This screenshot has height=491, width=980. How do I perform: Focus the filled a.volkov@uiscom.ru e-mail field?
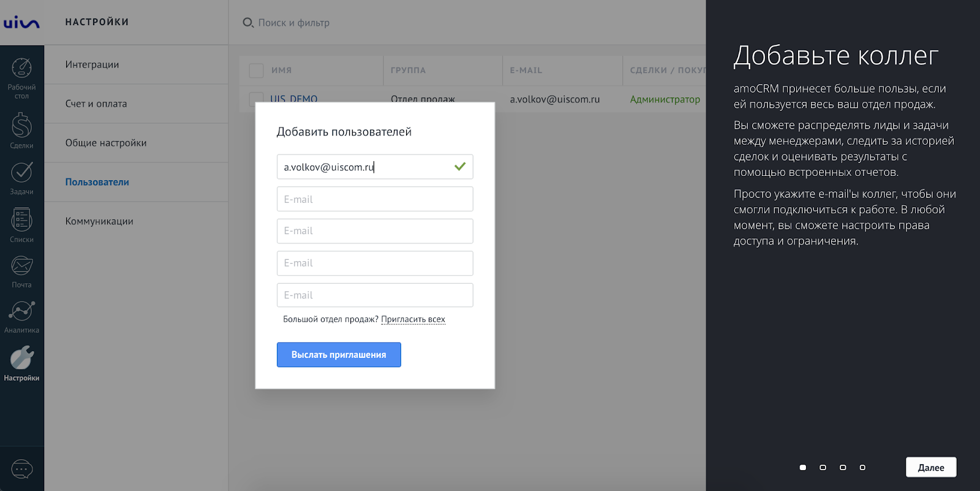click(x=375, y=167)
